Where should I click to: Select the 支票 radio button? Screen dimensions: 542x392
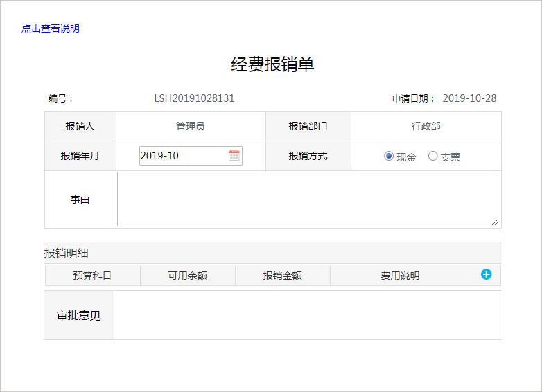tap(433, 157)
